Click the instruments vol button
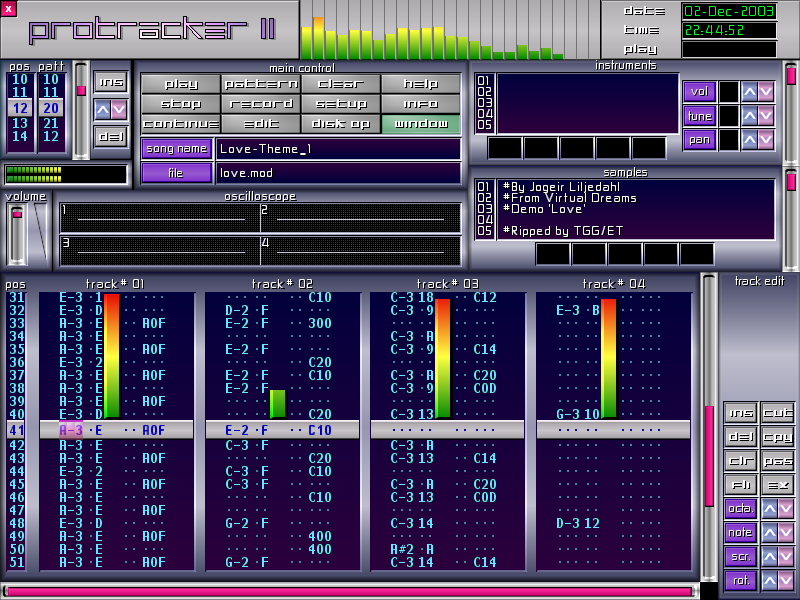800x600 pixels. click(x=699, y=91)
